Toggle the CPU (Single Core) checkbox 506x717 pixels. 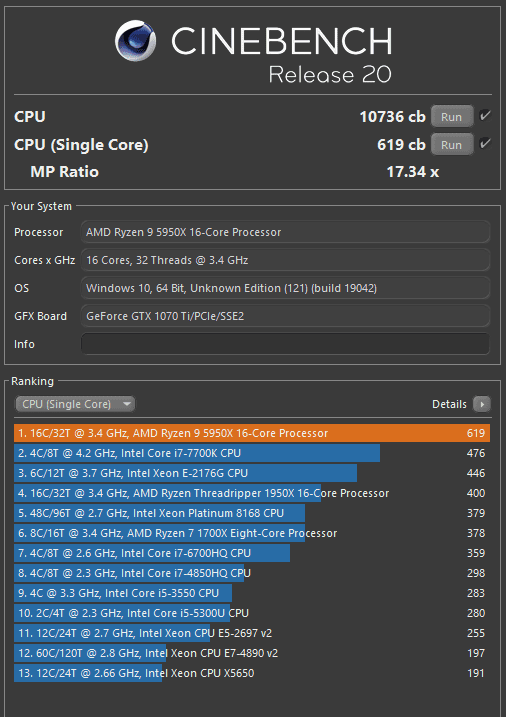(x=485, y=144)
